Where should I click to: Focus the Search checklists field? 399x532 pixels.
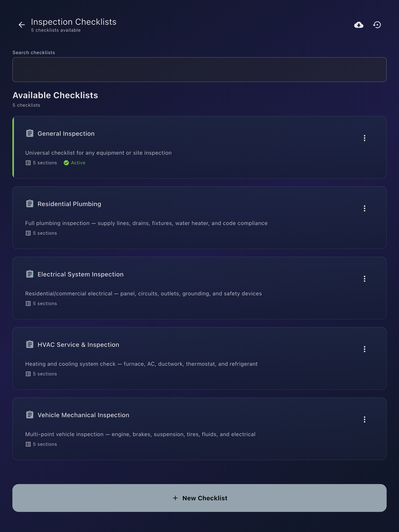(x=199, y=70)
